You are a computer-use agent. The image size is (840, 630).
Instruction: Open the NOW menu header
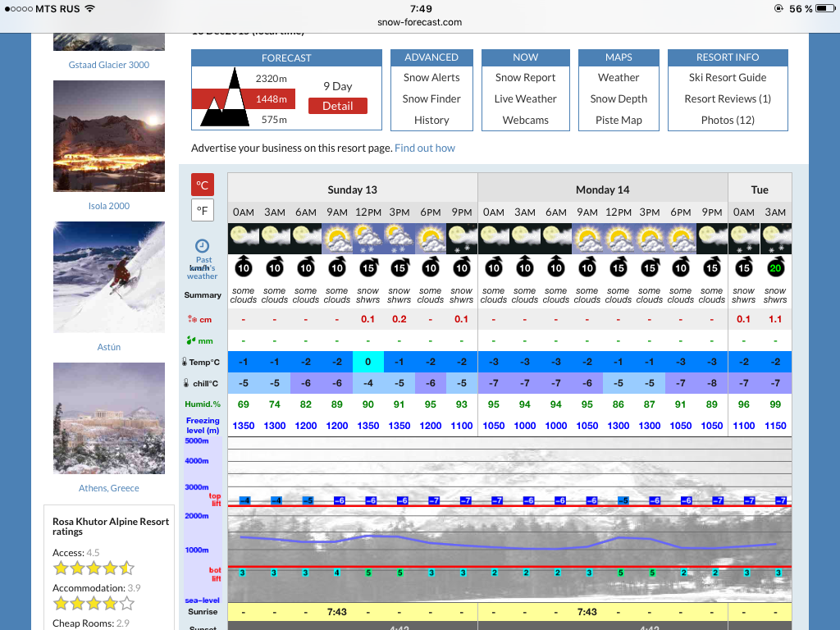coord(526,57)
